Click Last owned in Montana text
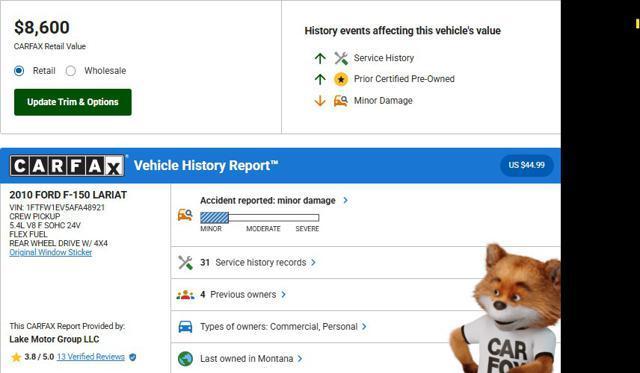This screenshot has width=640, height=373. tap(247, 359)
